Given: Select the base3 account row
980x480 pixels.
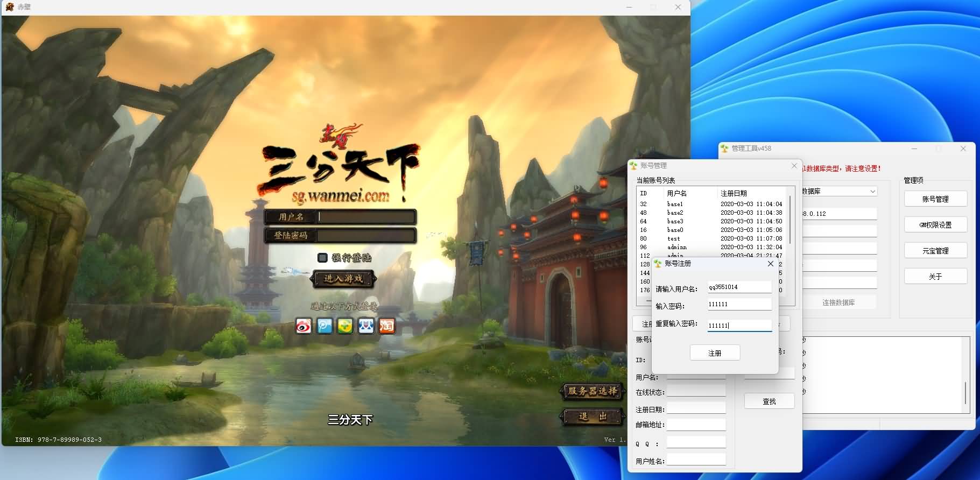Looking at the screenshot, I should pos(711,222).
